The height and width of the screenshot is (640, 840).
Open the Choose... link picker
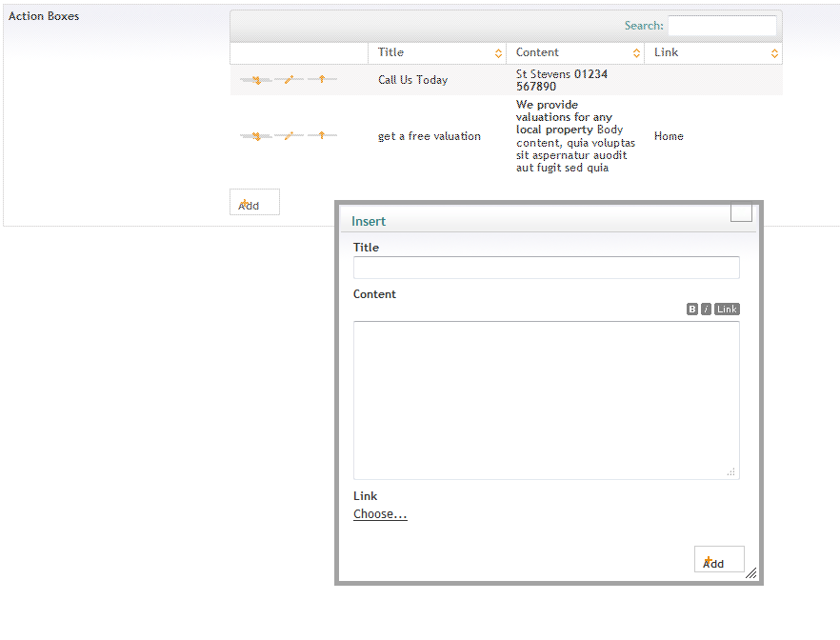click(x=380, y=514)
